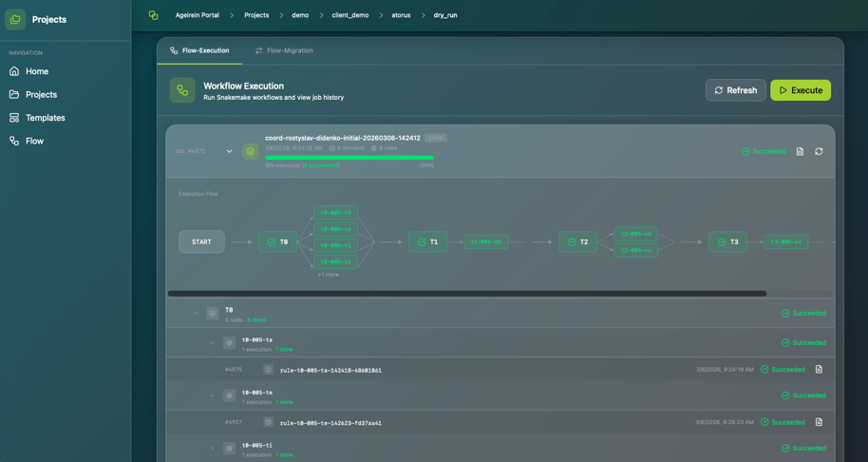Viewport: 868px width, 462px height.
Task: Switch to the Flow-Migration tab
Action: click(284, 50)
